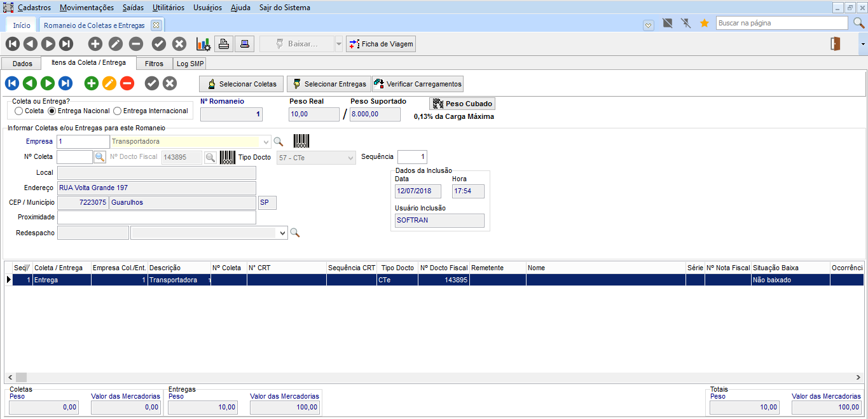The width and height of the screenshot is (868, 419).
Task: Go to next item with green arrow
Action: (48, 83)
